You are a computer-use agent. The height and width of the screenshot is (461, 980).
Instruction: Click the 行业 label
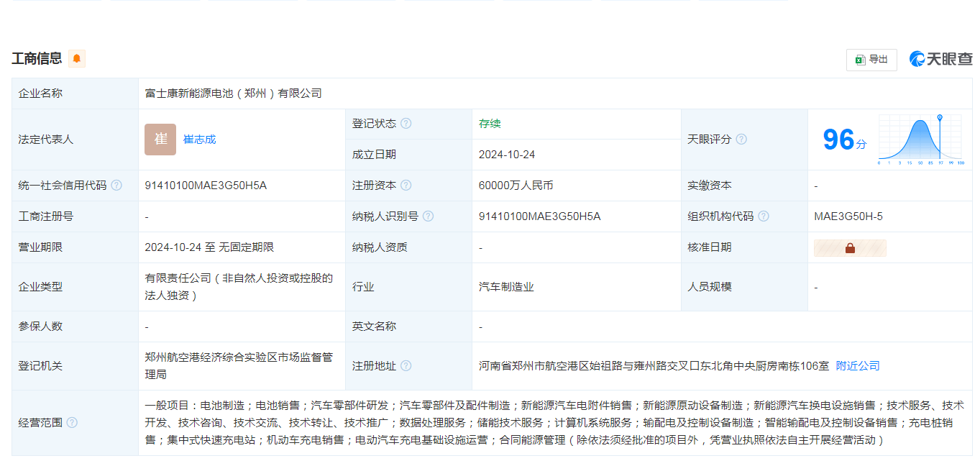(363, 287)
